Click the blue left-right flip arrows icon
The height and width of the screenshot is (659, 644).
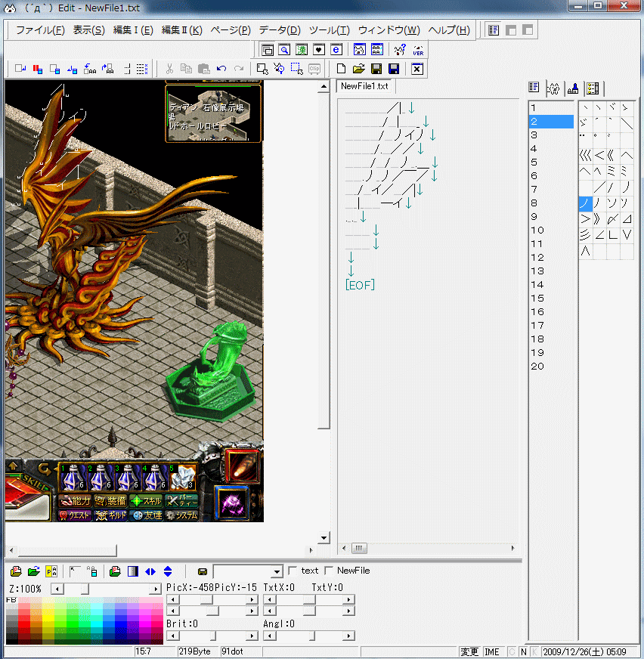point(150,571)
